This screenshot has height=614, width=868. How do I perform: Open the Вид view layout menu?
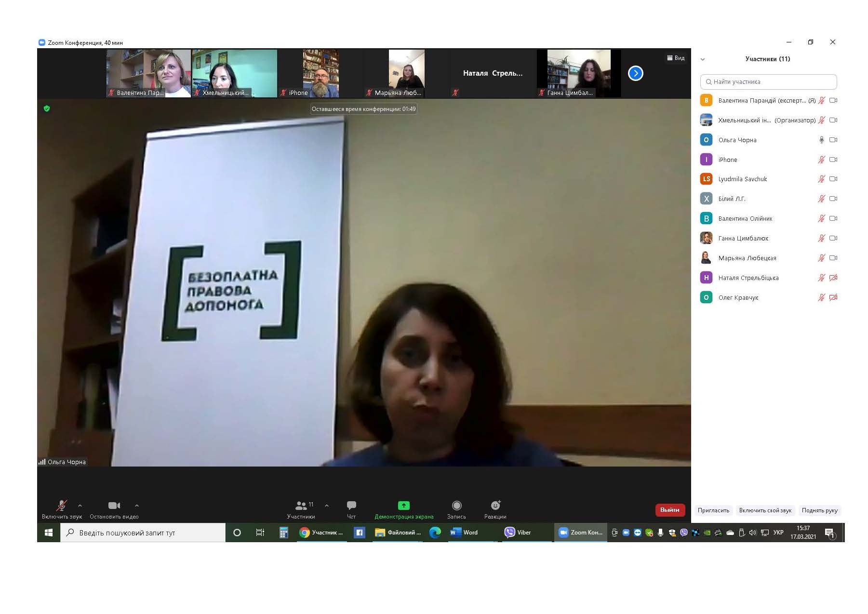pyautogui.click(x=676, y=58)
